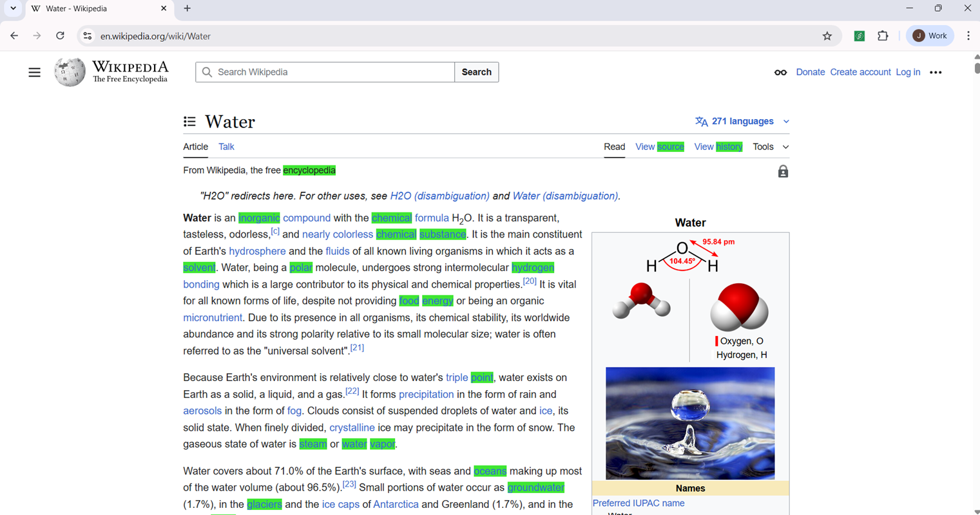Click the appearance glasses icon

pos(780,72)
